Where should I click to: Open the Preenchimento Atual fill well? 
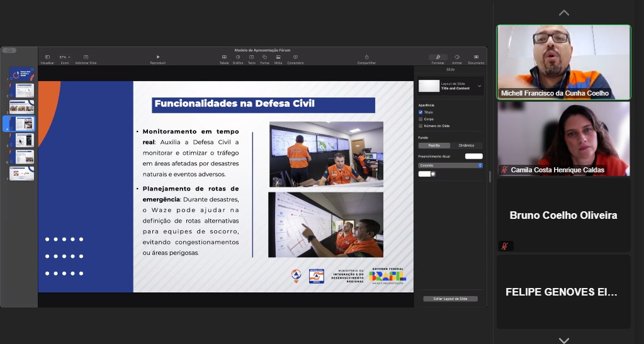[x=473, y=157]
